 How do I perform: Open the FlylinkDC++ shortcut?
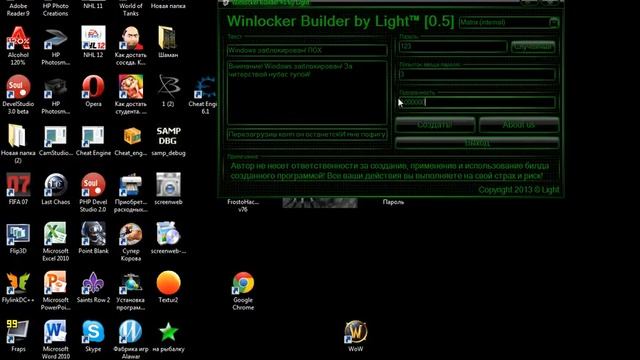coord(18,283)
